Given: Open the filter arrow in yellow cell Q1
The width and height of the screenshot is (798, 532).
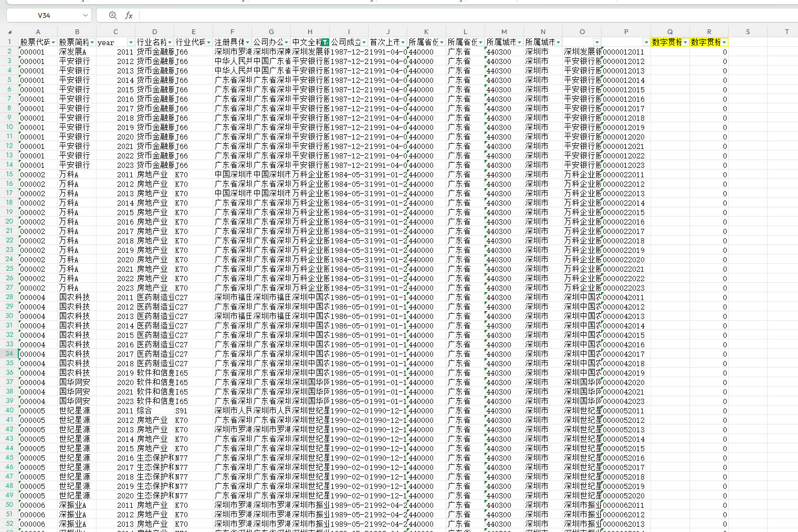Looking at the screenshot, I should pos(686,42).
